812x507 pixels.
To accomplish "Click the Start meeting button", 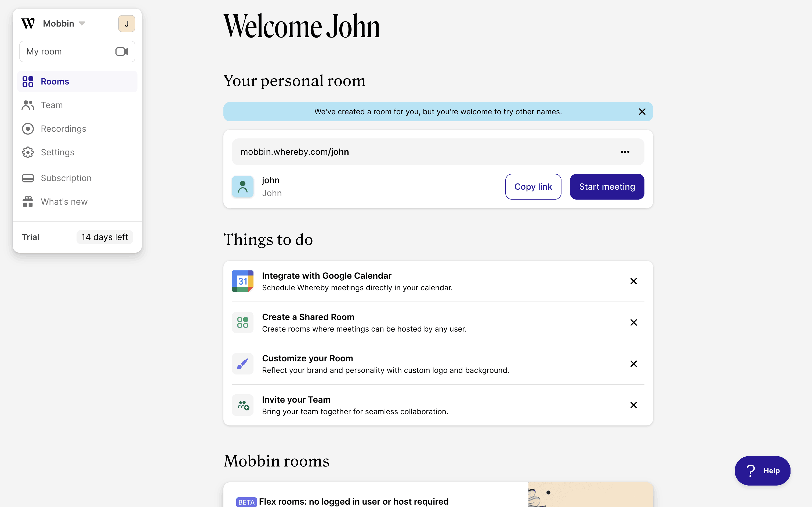I will click(x=607, y=187).
